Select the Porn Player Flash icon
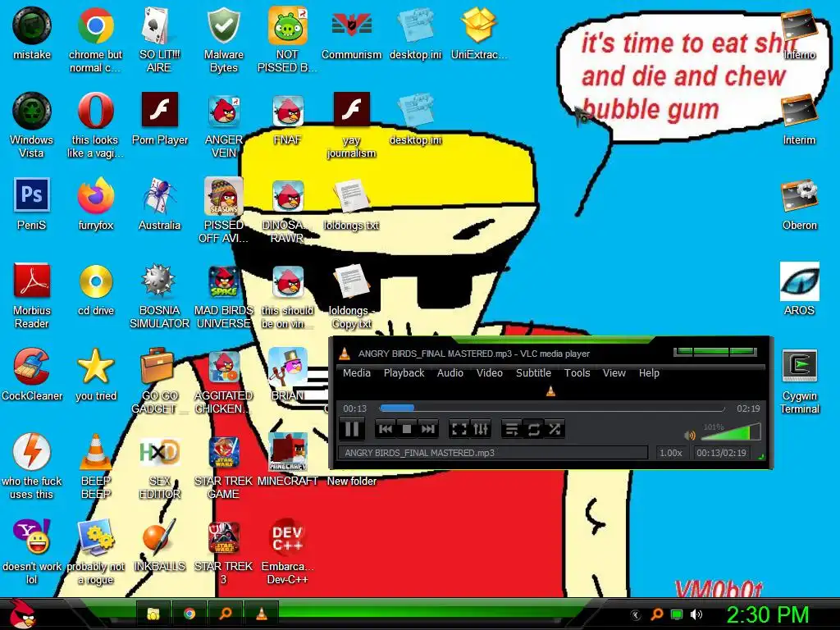The height and width of the screenshot is (630, 840). pyautogui.click(x=159, y=119)
